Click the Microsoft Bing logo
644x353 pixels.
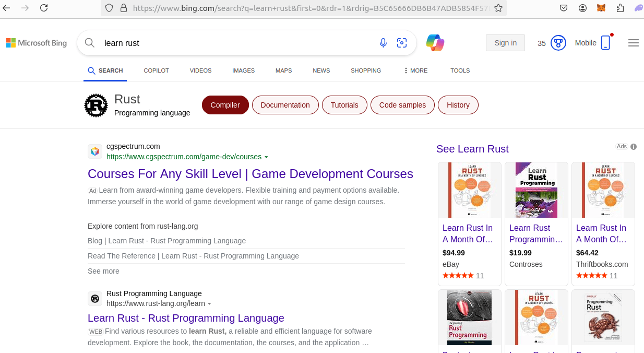[37, 43]
